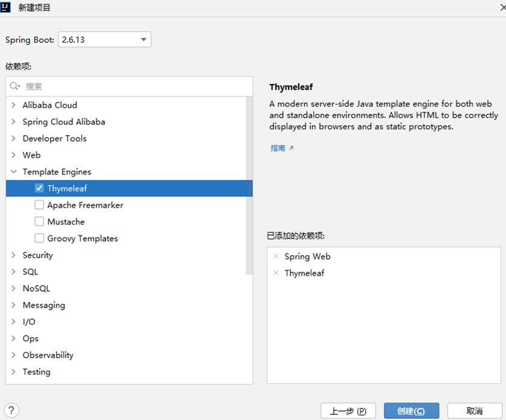Expand the Alibaba Cloud category
The image size is (506, 420).
point(13,105)
